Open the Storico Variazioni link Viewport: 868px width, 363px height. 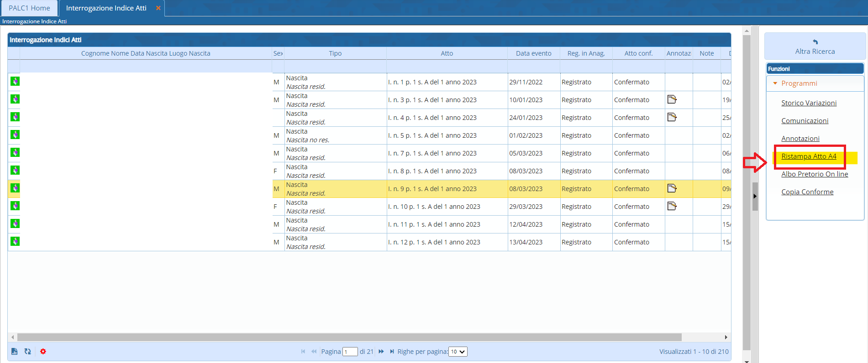(809, 103)
